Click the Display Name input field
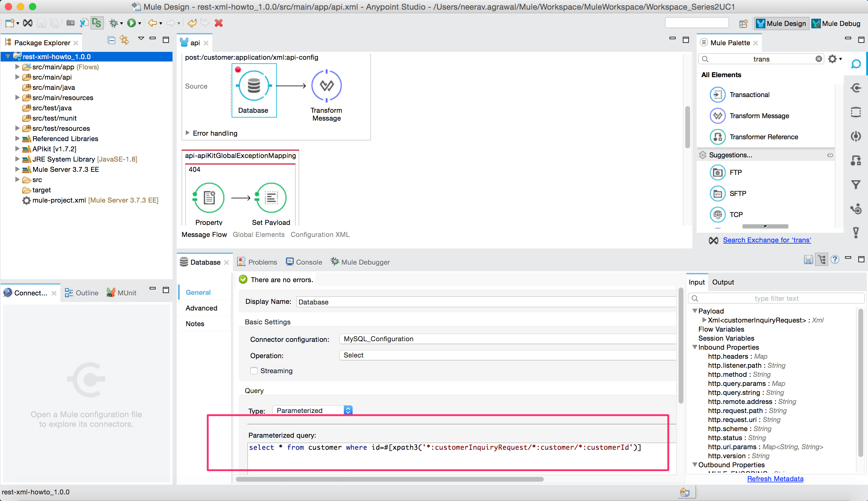Image resolution: width=868 pixels, height=501 pixels. point(486,302)
